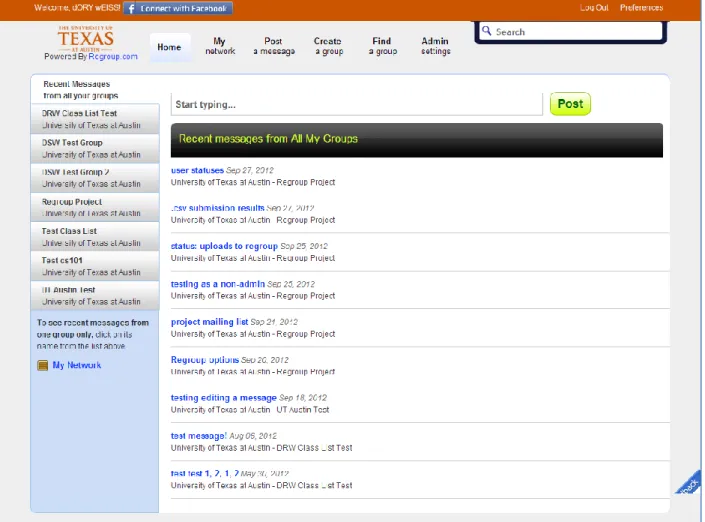This screenshot has width=705, height=522.
Task: Select Test Class List group
Action: 95,236
